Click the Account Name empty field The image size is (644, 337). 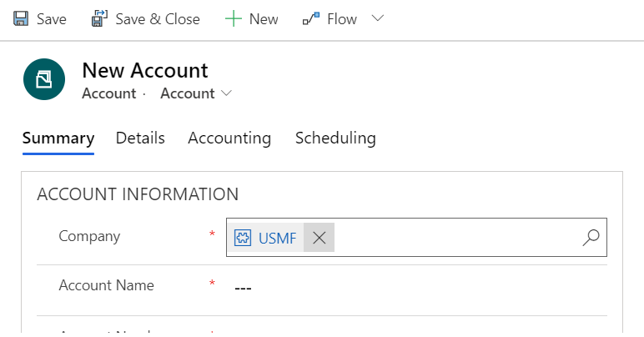pyautogui.click(x=416, y=288)
